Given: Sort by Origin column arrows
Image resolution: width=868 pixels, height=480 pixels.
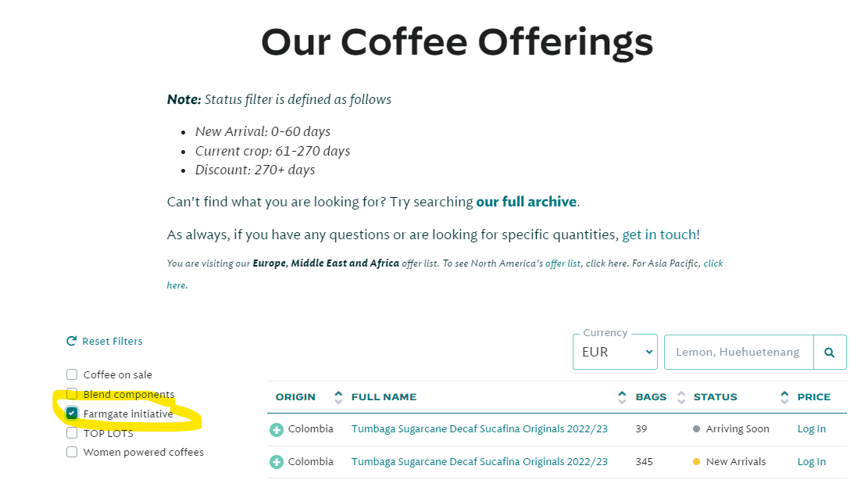Looking at the screenshot, I should point(338,397).
